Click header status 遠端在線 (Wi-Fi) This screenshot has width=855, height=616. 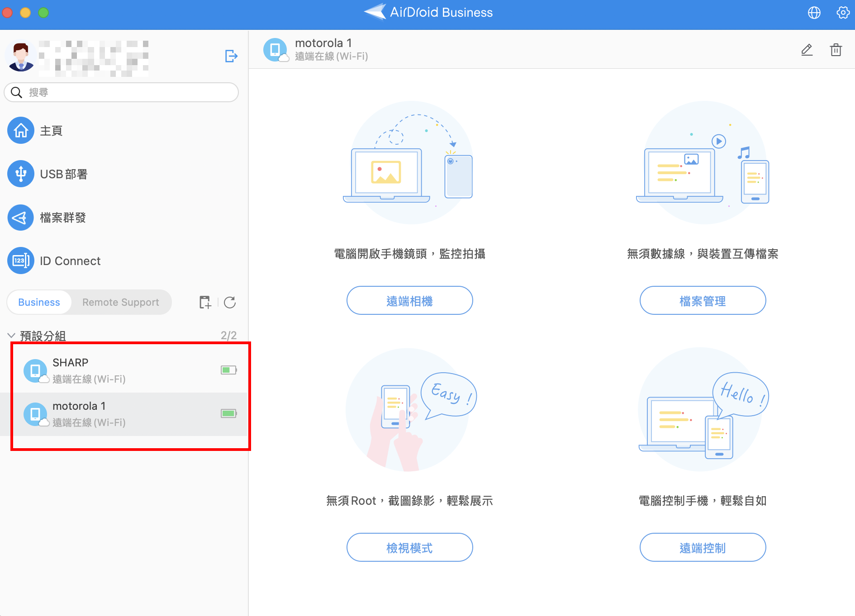[331, 57]
